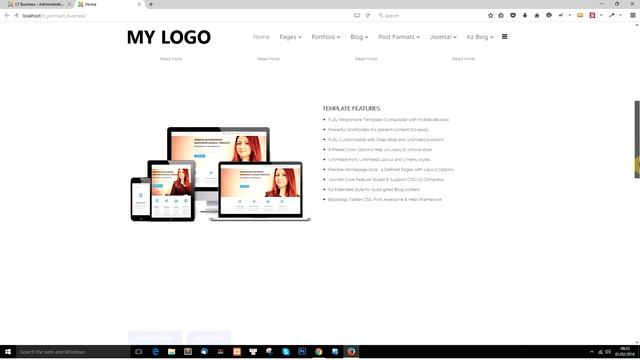The height and width of the screenshot is (360, 640).
Task: Click the second Read more link
Action: [268, 59]
